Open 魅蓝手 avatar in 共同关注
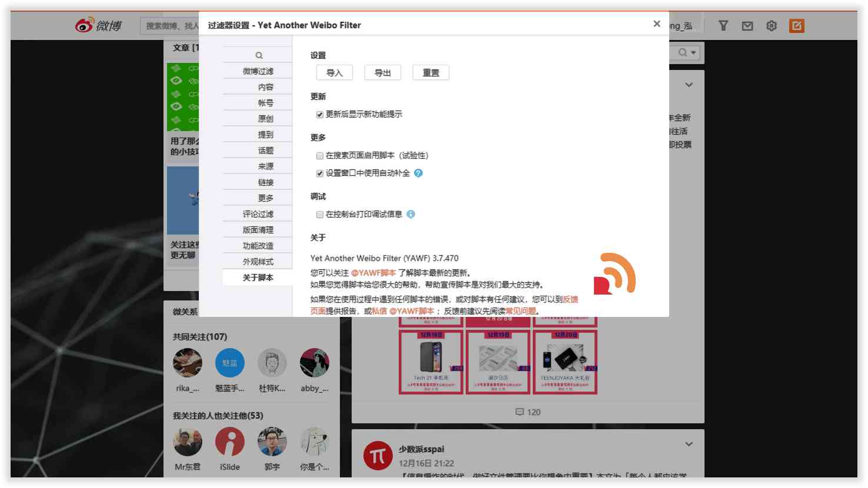This screenshot has width=868, height=488. [x=230, y=363]
